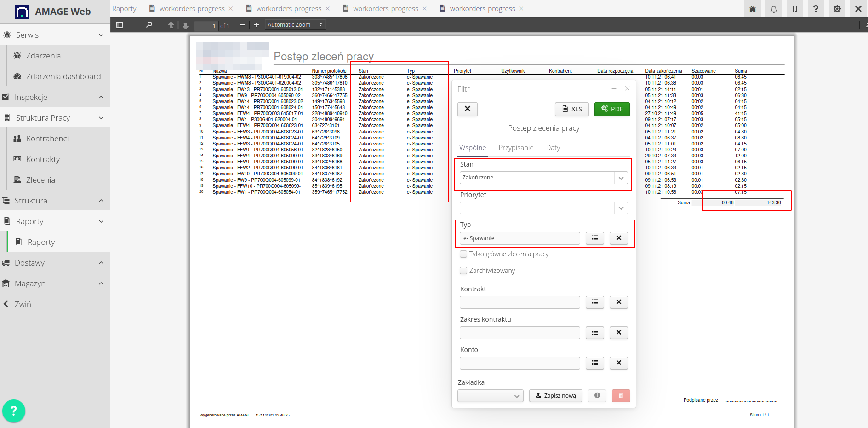Click the PDF search magnifier icon
Viewport: 868px width, 428px height.
tap(149, 25)
